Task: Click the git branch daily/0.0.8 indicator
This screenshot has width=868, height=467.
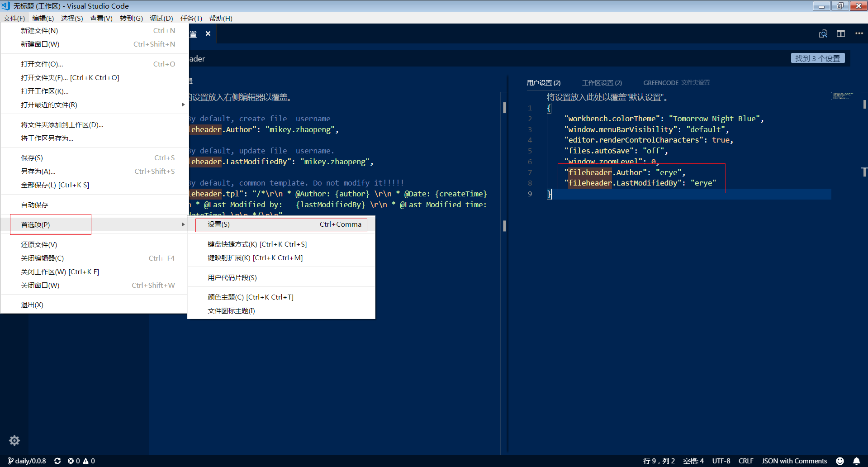Action: 27,461
